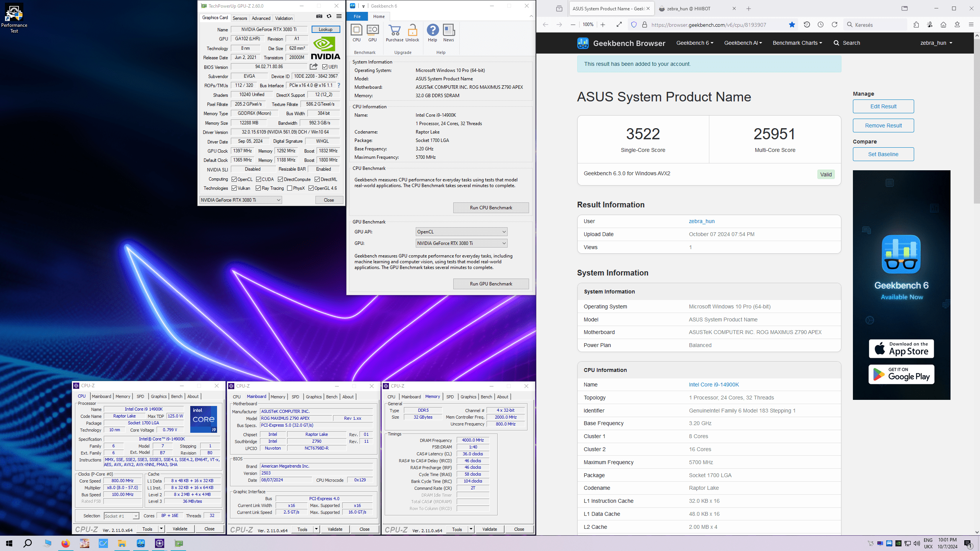The height and width of the screenshot is (551, 980).
Task: Bookmark star icon in the address bar
Action: (x=792, y=25)
